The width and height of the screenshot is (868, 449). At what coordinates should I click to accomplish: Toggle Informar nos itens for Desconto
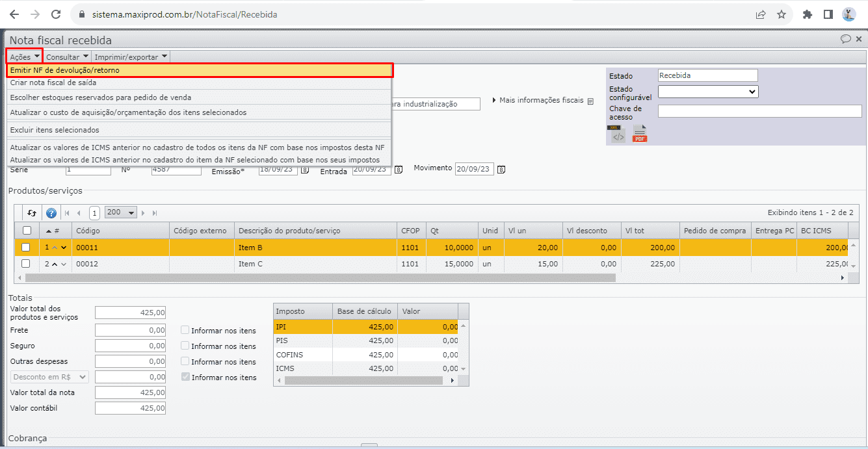(185, 377)
